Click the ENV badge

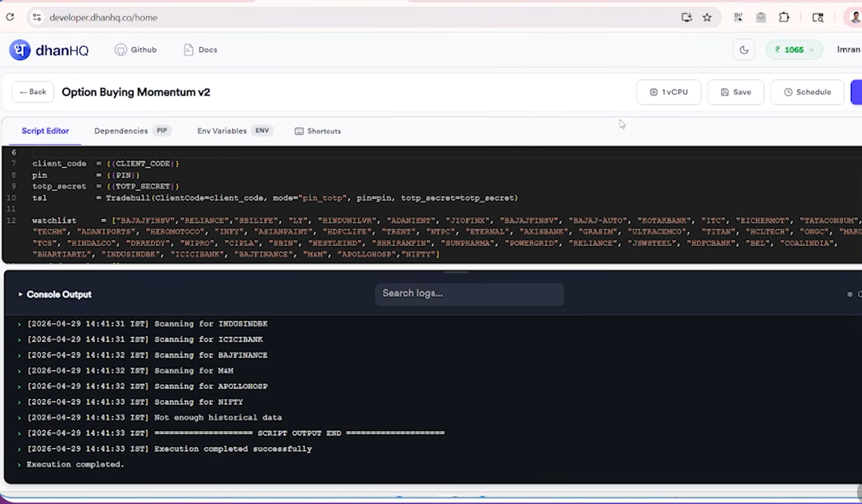coord(262,131)
